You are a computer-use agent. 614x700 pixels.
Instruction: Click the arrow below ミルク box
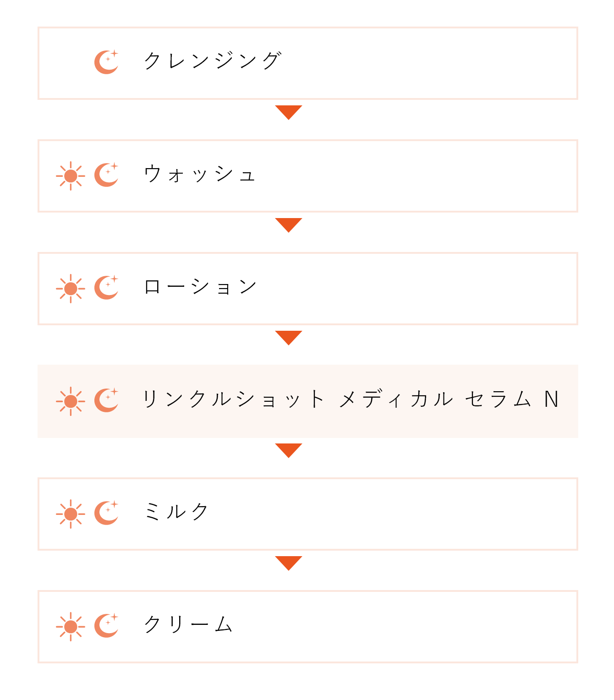(x=289, y=563)
